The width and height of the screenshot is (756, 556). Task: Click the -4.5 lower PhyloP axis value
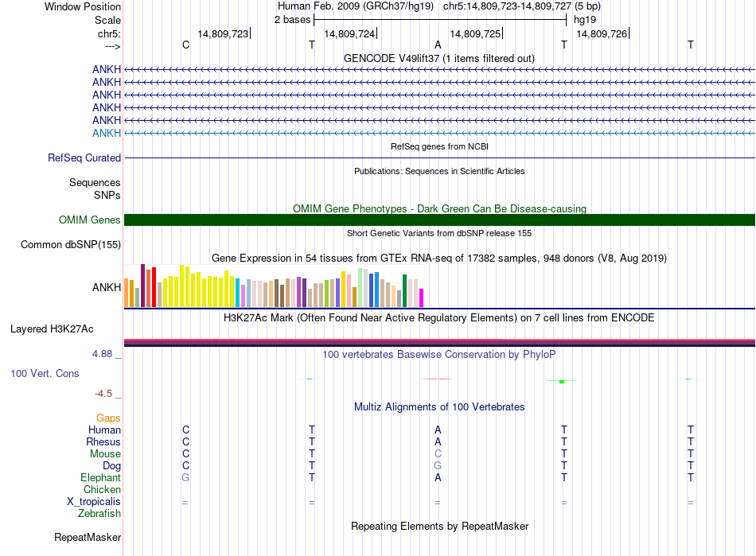point(103,394)
